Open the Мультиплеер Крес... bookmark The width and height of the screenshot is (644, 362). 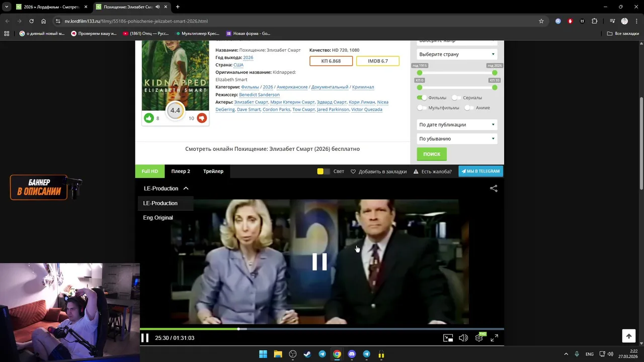point(197,34)
